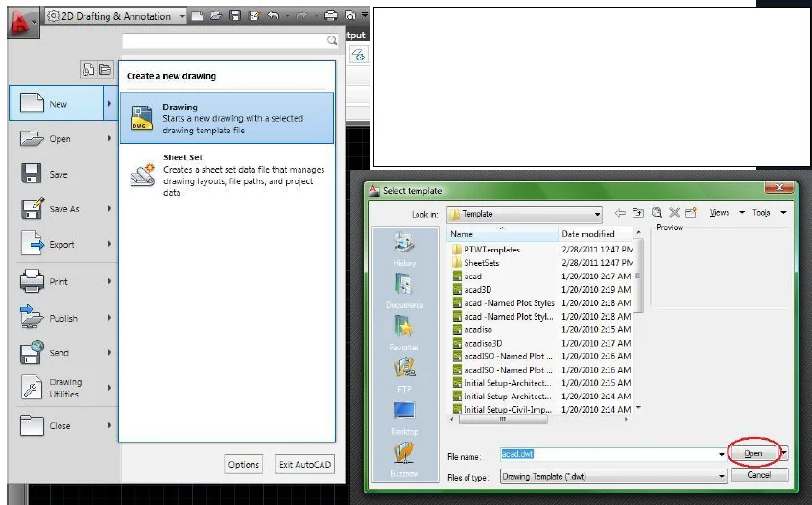Screen dimensions: 812x505
Task: Click the search magnifier in the menu search box
Action: (x=332, y=40)
